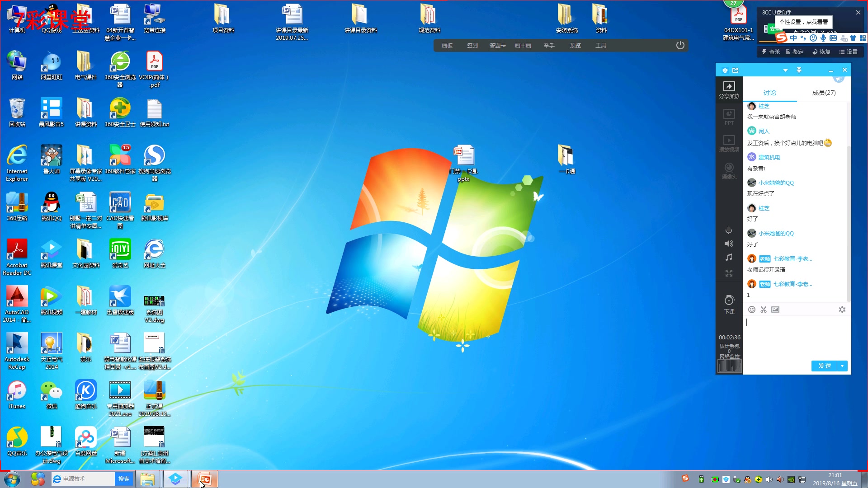Image resolution: width=868 pixels, height=488 pixels.
Task: Select the 门禁一卡通.pptx file on desktop
Action: [x=464, y=164]
